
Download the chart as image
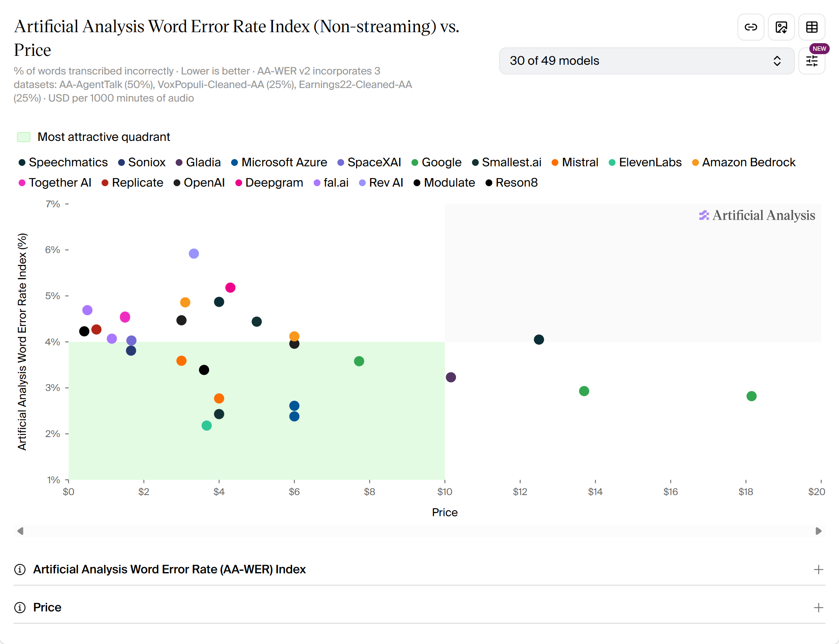click(x=781, y=27)
